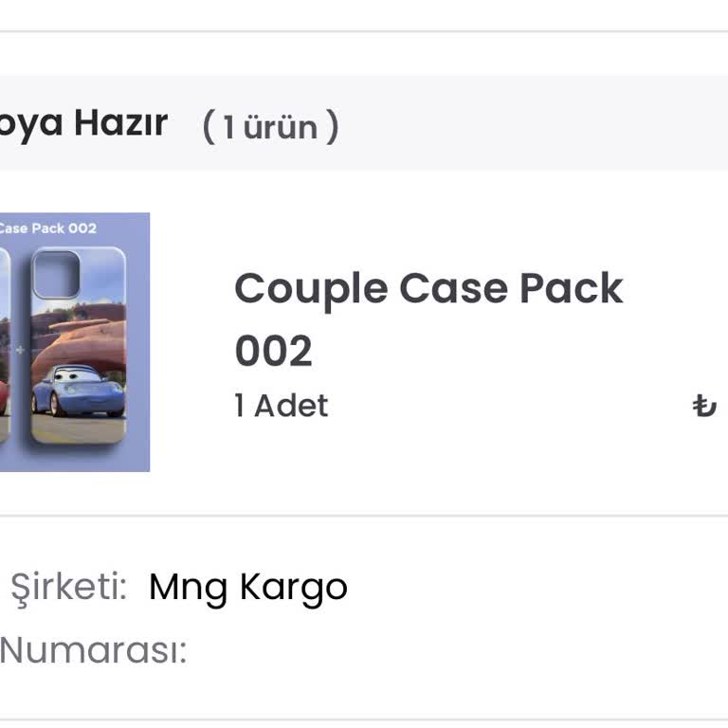728x728 pixels.
Task: Click the plus sign between the two cases
Action: coord(20,350)
